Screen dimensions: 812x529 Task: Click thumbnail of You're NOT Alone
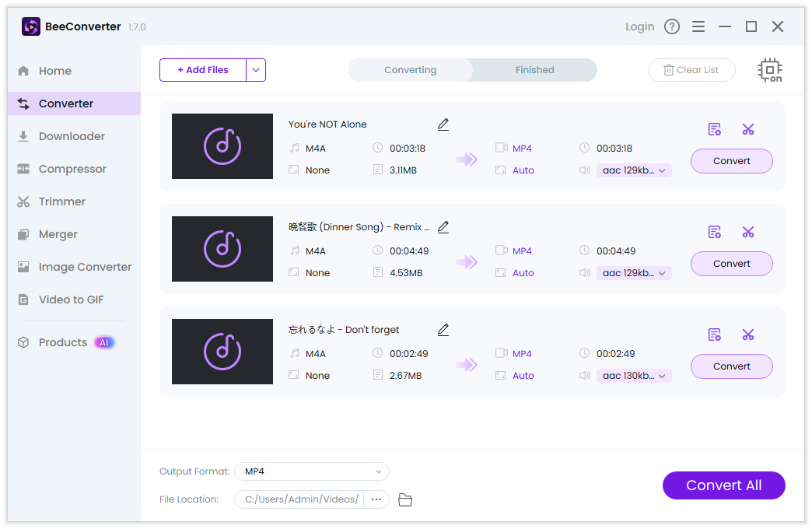click(222, 146)
